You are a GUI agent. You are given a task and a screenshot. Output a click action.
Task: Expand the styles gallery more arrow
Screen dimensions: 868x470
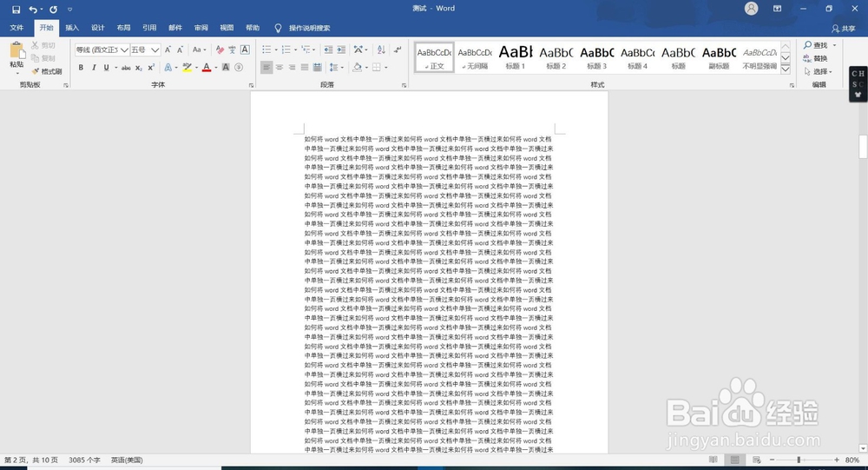pyautogui.click(x=786, y=70)
